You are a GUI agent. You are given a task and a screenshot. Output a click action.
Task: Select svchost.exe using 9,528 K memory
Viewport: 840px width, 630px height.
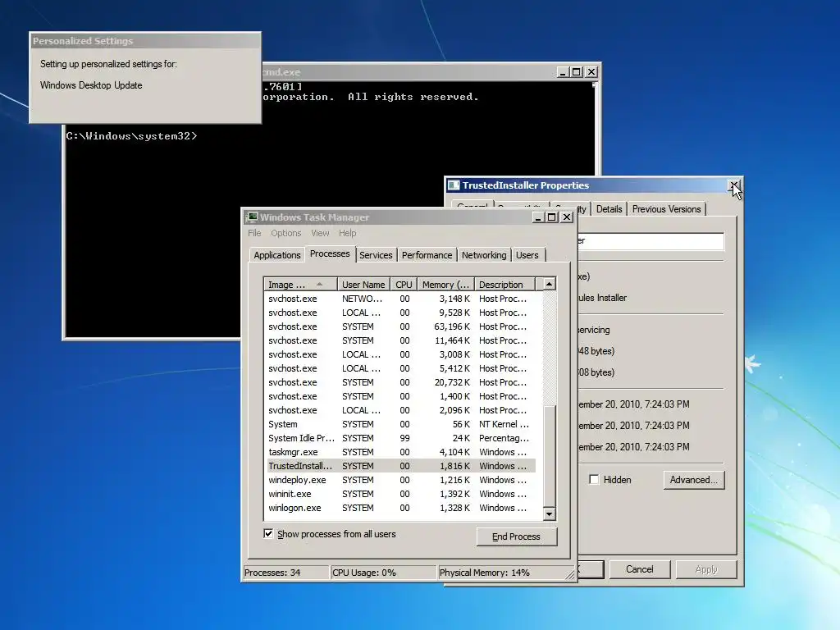[x=400, y=313]
